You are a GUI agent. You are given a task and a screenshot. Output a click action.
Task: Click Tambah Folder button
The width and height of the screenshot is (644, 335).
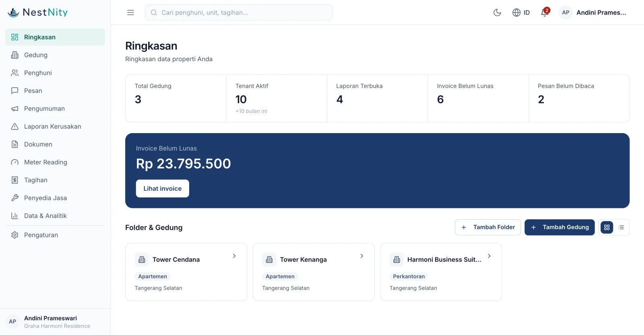tap(488, 227)
